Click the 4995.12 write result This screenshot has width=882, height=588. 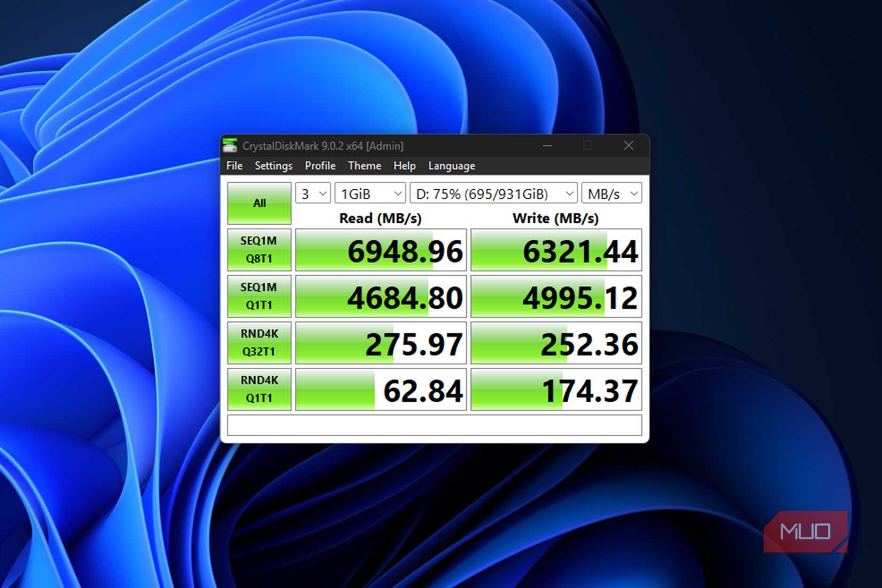[556, 297]
